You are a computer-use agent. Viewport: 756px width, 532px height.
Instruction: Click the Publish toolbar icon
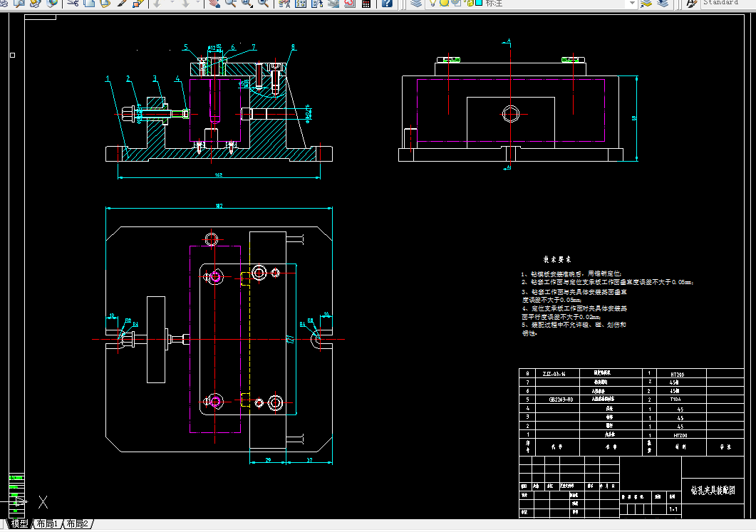[35, 3]
